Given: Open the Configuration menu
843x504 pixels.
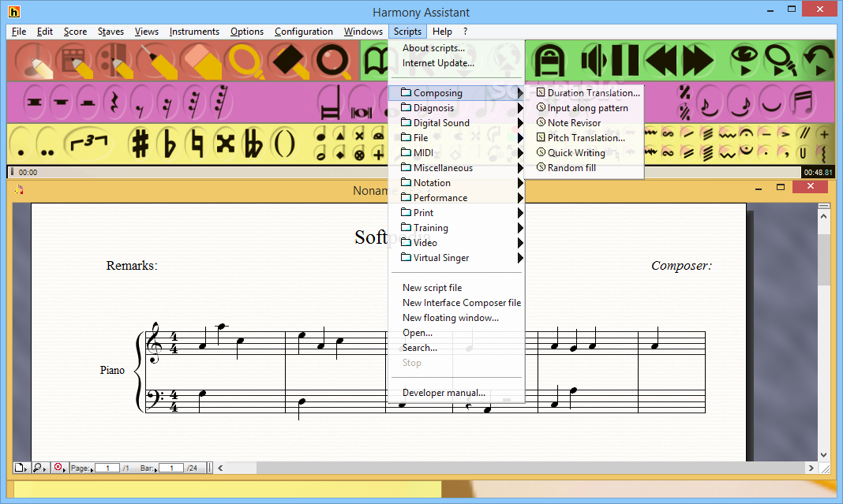Looking at the screenshot, I should pyautogui.click(x=304, y=32).
